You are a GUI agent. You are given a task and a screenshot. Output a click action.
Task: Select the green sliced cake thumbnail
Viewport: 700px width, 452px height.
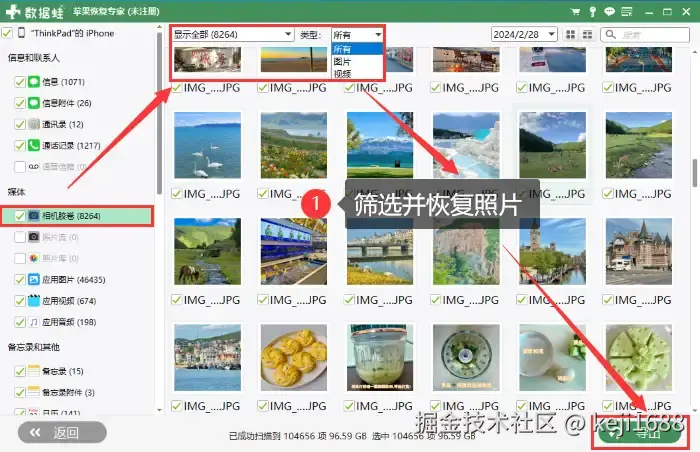tap(639, 357)
